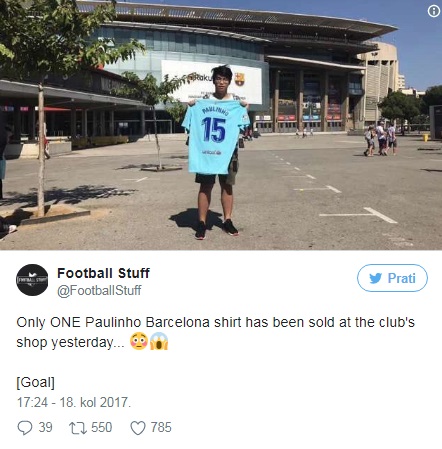Click the PAULINHO name printed on the shirt
Screen dimensions: 442x449
(215, 110)
